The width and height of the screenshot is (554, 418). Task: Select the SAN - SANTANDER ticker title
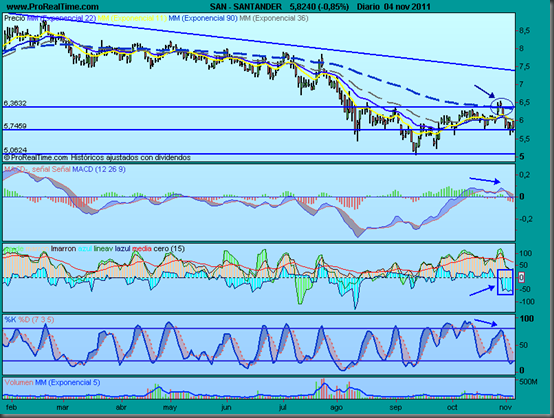[x=246, y=7]
